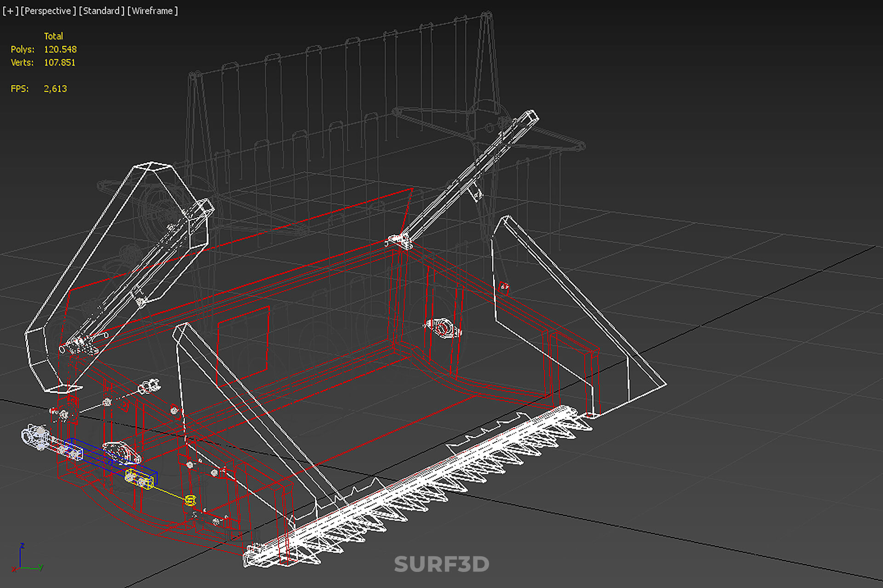Open the [+] viewport general menu
This screenshot has height=588, width=883.
[x=11, y=11]
